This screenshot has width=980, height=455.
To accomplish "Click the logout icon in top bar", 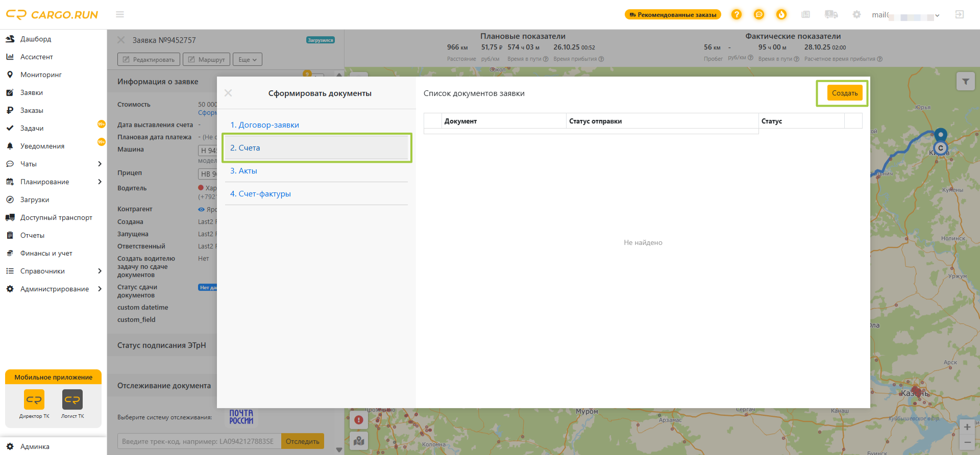I will [960, 14].
